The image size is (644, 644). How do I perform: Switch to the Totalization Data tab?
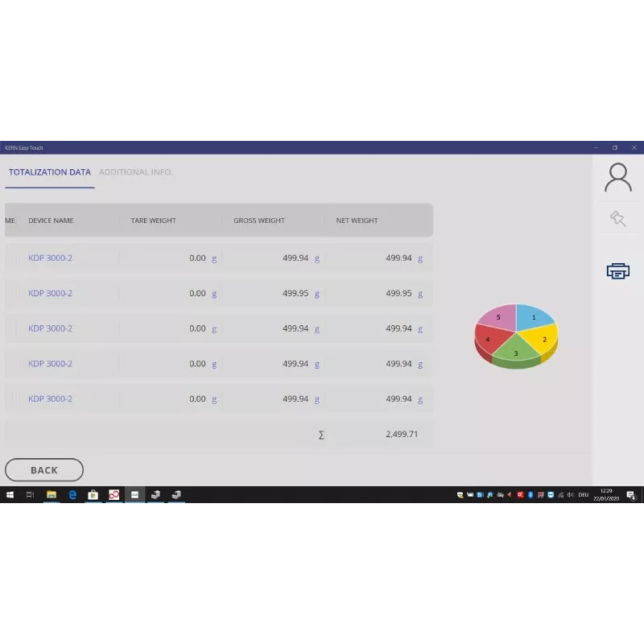pyautogui.click(x=50, y=172)
